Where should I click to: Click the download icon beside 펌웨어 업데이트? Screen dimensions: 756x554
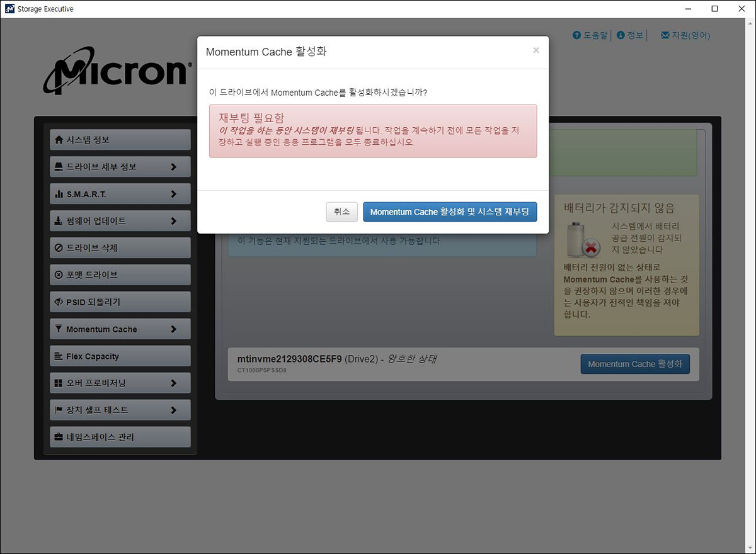[59, 221]
